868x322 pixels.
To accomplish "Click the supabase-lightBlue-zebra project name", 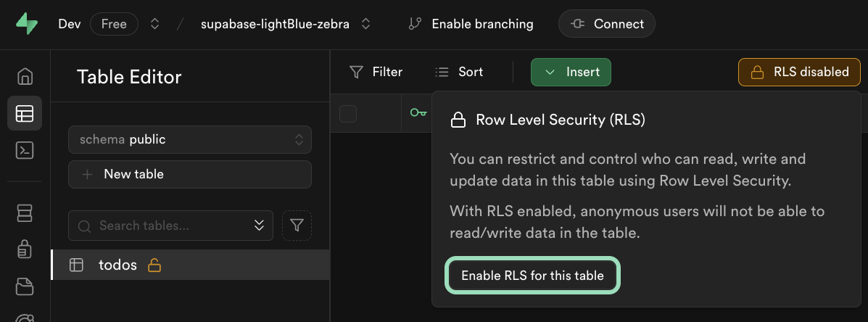I will pyautogui.click(x=275, y=25).
